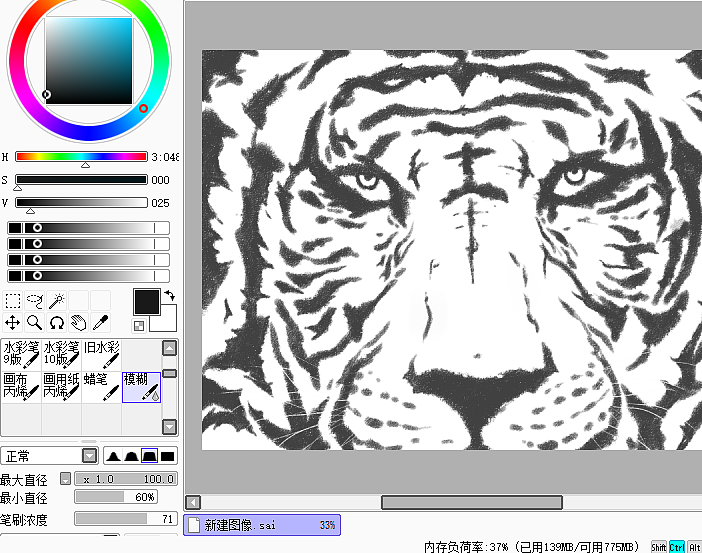The height and width of the screenshot is (553, 702).
Task: Click canvas horizontal scroll left arrow
Action: tap(193, 502)
